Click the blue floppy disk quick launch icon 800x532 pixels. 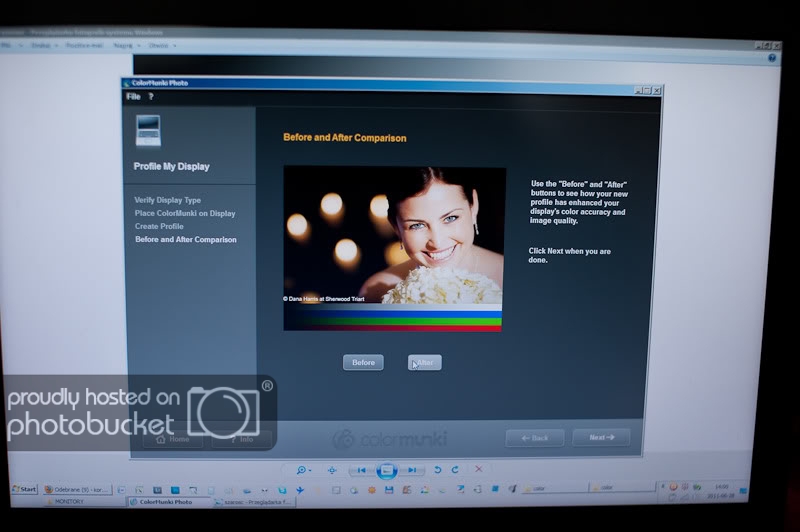tap(389, 490)
